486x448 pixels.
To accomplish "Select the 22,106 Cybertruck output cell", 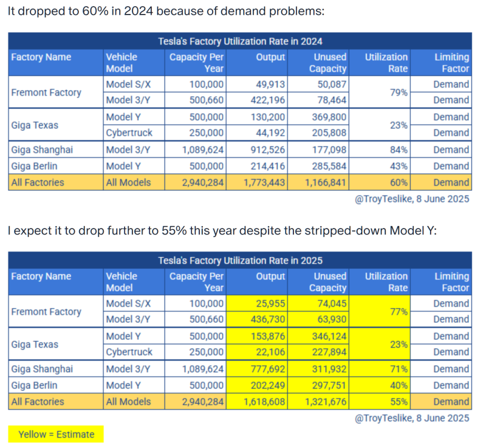I will (x=257, y=352).
